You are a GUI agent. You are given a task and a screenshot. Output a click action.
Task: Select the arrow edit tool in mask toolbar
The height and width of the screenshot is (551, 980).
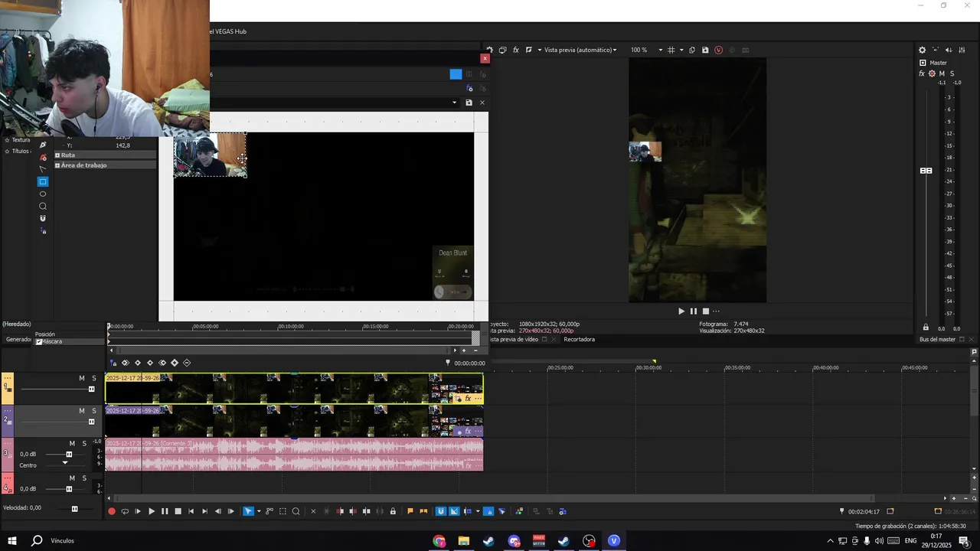coord(43,169)
